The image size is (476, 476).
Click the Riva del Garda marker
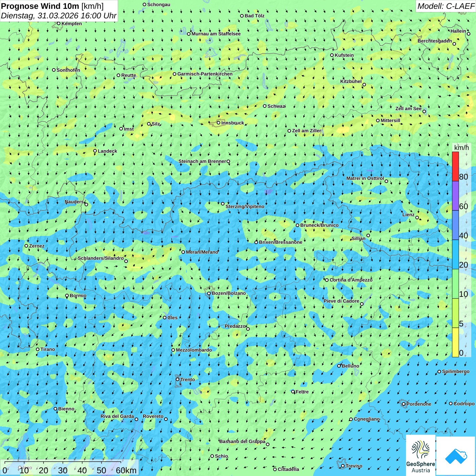coord(136,419)
